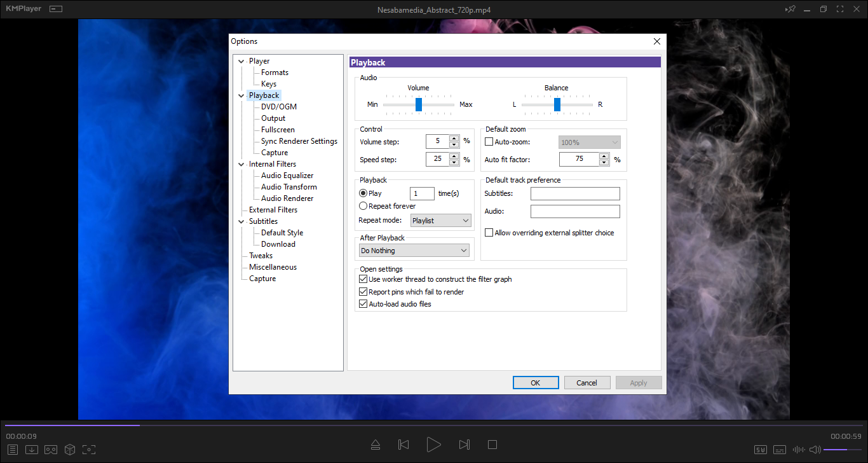Select Audio Equalizer in options tree
The image size is (868, 463).
287,176
